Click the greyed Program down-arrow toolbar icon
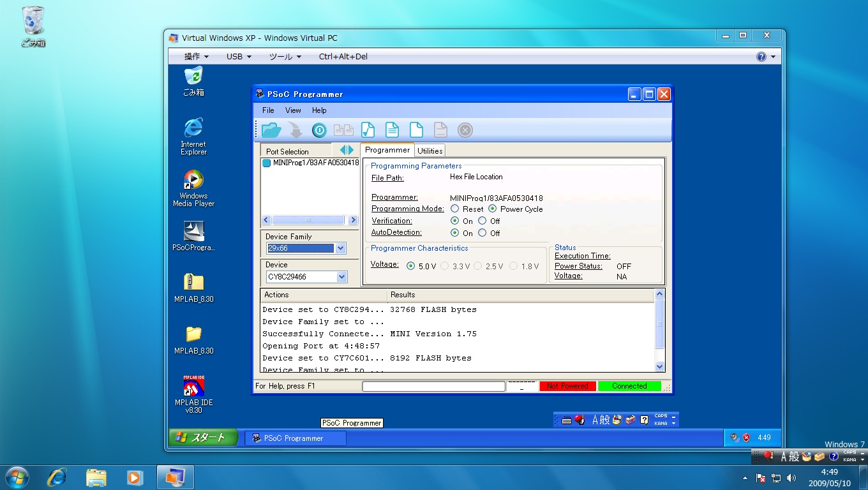 295,130
